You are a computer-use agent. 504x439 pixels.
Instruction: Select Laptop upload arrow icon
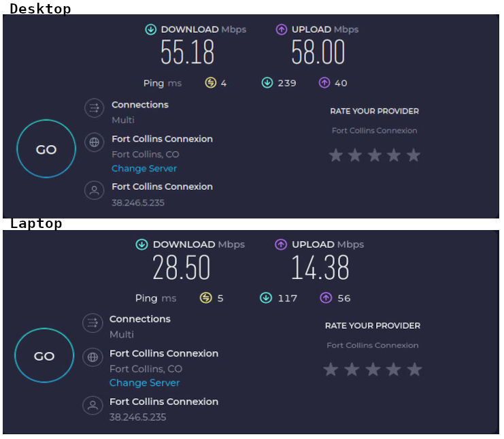tap(282, 244)
